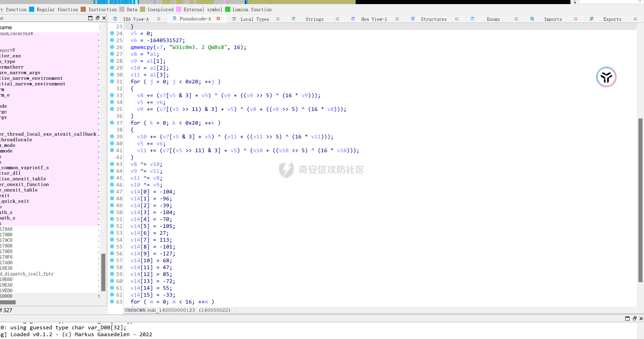This screenshot has height=339, width=644.
Task: Toggle breakpoint dot on line 47
Action: click(x=112, y=192)
